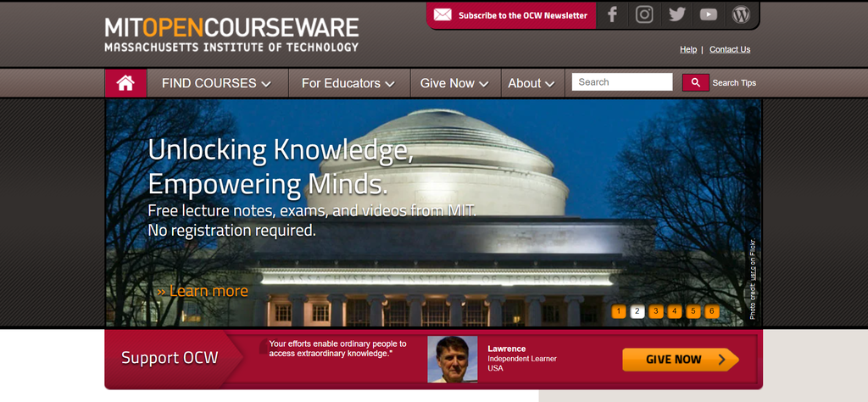Switch to carousel slide 1
Image resolution: width=868 pixels, height=402 pixels.
618,311
